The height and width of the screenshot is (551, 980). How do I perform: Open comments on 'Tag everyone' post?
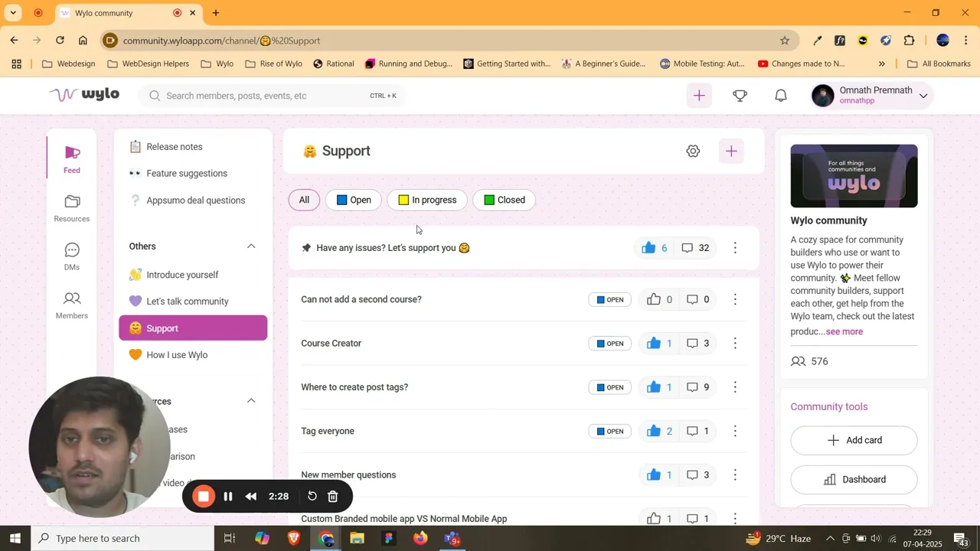pyautogui.click(x=697, y=432)
